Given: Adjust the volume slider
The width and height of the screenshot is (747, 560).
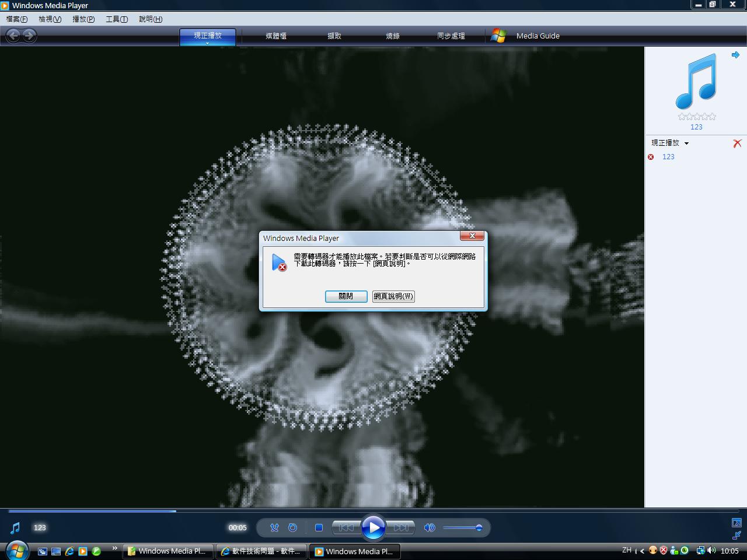Looking at the screenshot, I should click(462, 528).
